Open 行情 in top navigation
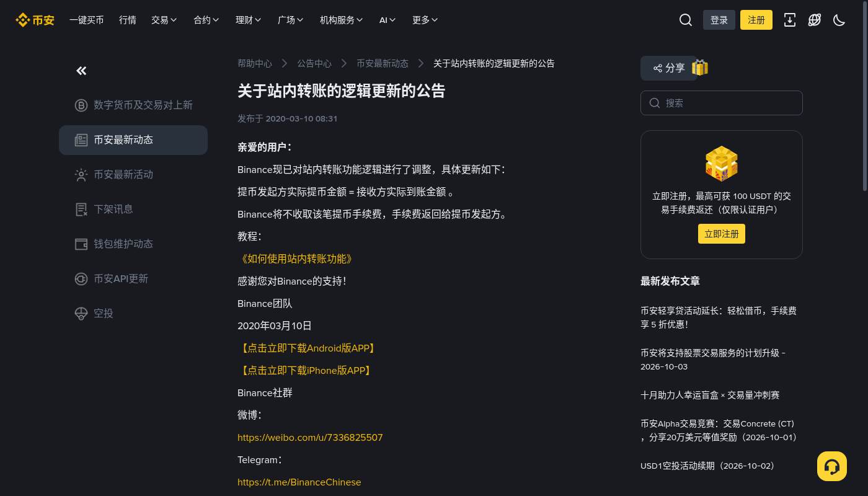The height and width of the screenshot is (496, 868). (x=128, y=20)
